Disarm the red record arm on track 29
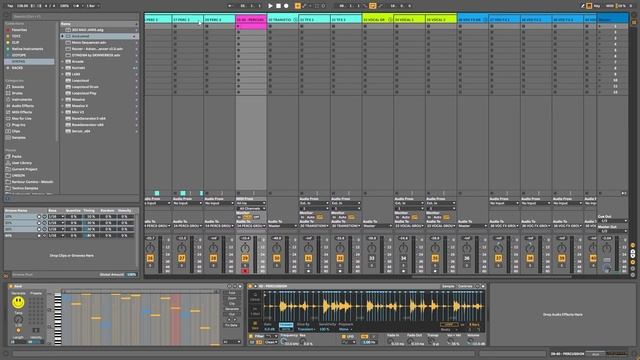The height and width of the screenshot is (360, 640). pos(245,271)
